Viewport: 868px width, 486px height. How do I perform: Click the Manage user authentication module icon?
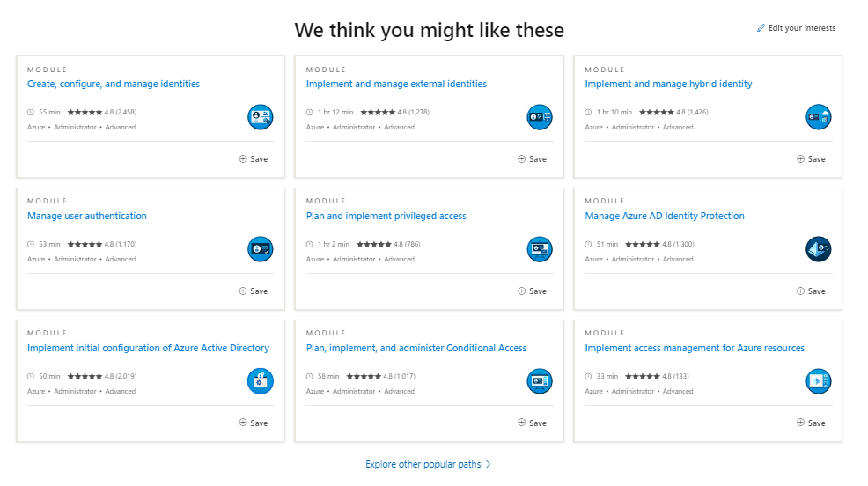pos(260,249)
